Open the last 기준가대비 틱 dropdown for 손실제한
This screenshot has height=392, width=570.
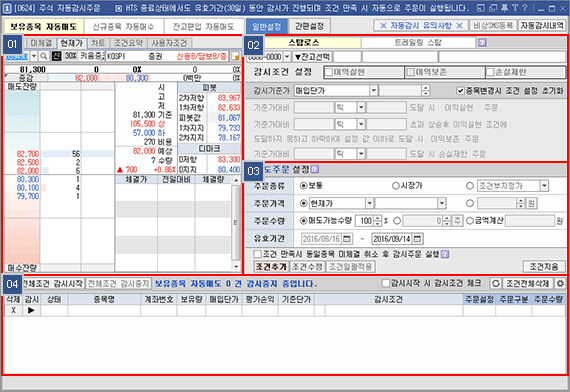tap(361, 154)
